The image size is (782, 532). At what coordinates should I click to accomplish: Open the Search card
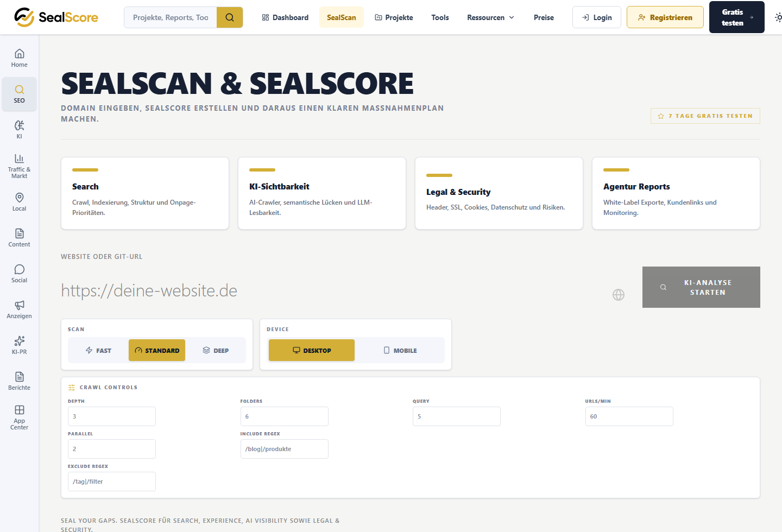(x=145, y=193)
